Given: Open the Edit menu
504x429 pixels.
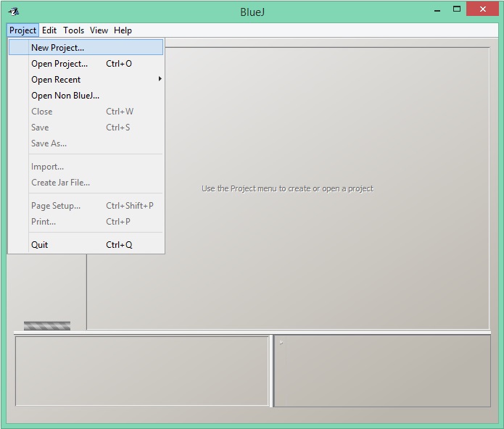Looking at the screenshot, I should point(49,30).
